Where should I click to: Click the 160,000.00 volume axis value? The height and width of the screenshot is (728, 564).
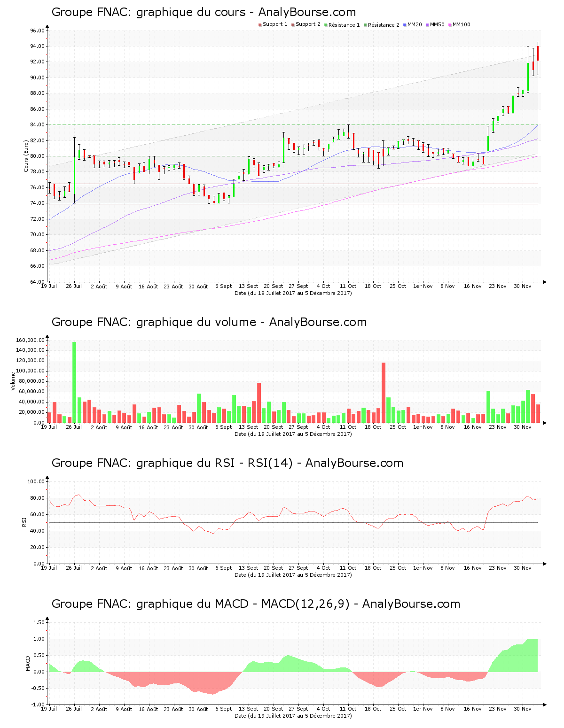30,340
